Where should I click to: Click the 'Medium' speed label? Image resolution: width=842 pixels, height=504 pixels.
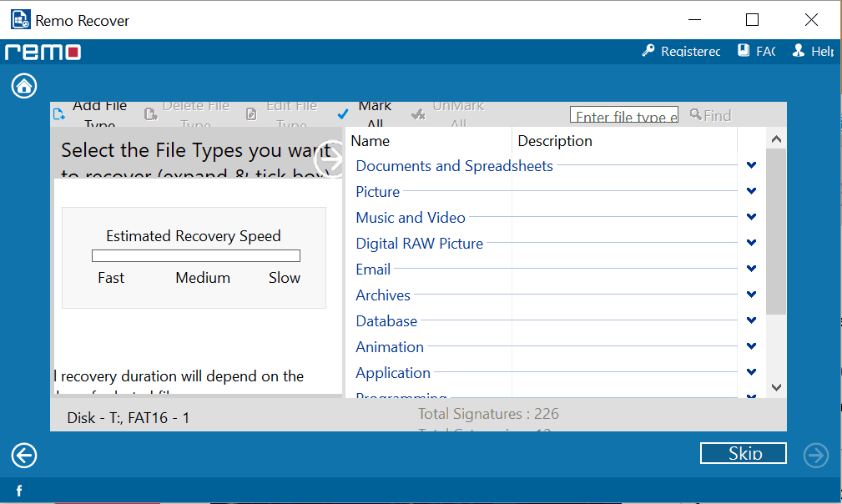[203, 278]
